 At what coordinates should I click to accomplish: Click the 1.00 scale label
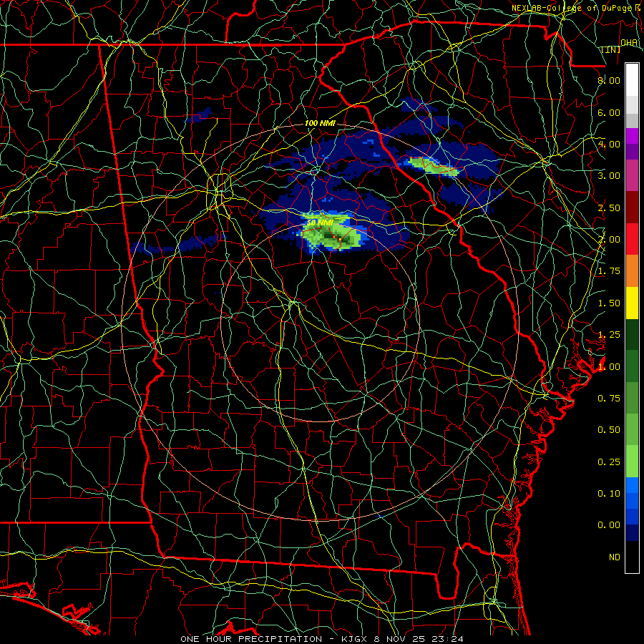[x=609, y=367]
